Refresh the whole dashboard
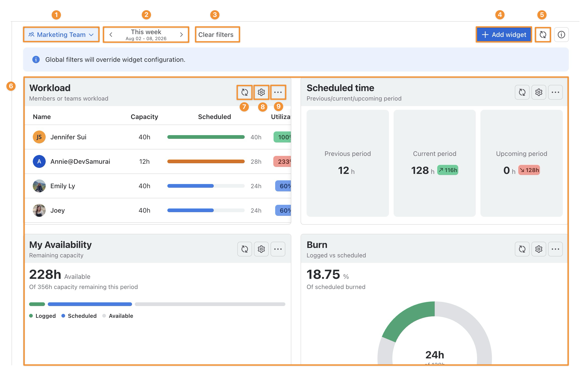This screenshot has width=588, height=372. click(543, 35)
